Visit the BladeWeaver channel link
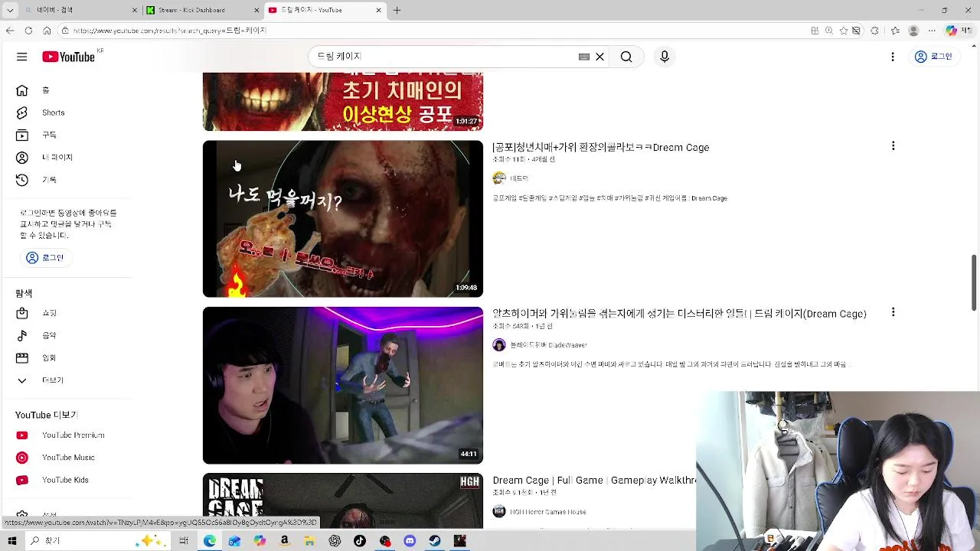This screenshot has width=980, height=551. tap(548, 345)
